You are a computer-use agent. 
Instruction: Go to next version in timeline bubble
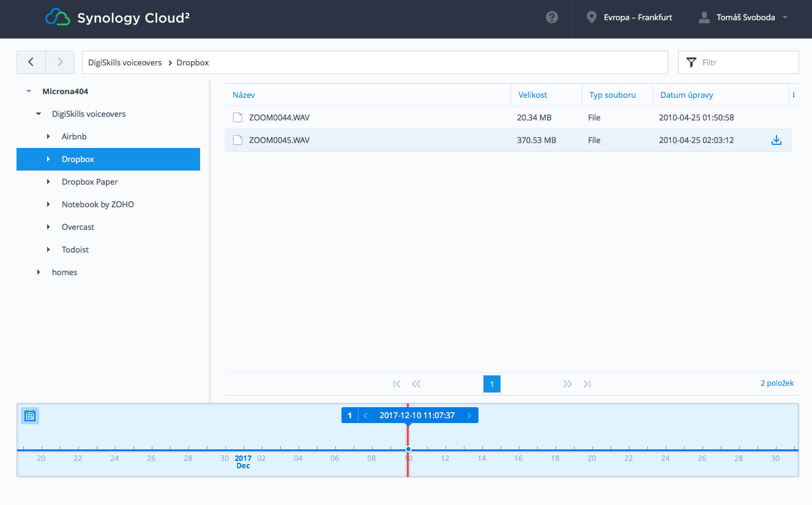[x=469, y=416]
